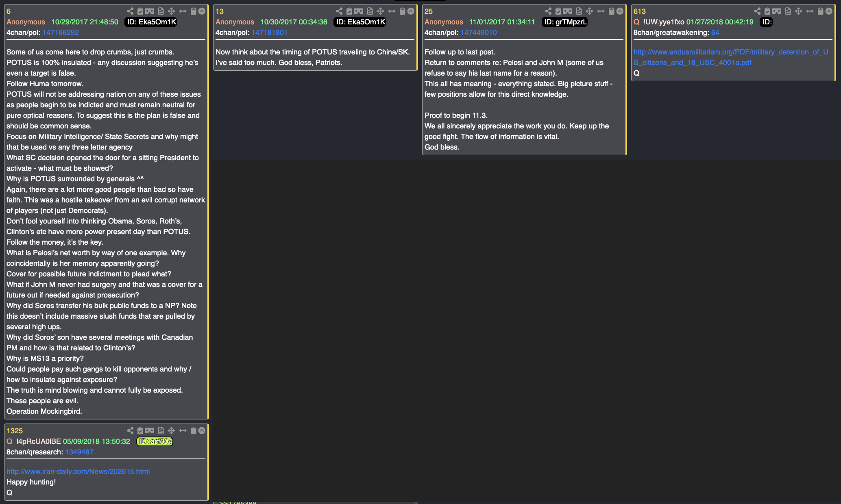Image resolution: width=841 pixels, height=504 pixels.
Task: Share post 613 via share icon
Action: 757,11
